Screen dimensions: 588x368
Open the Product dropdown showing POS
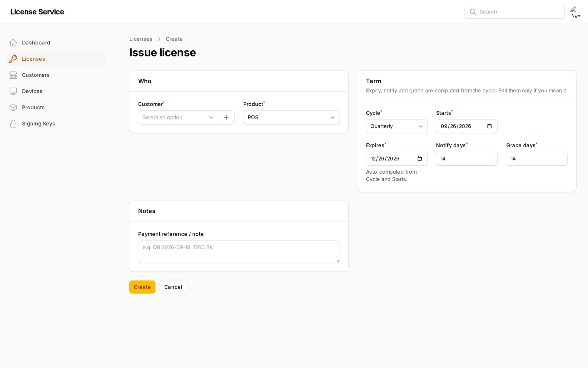click(x=291, y=117)
